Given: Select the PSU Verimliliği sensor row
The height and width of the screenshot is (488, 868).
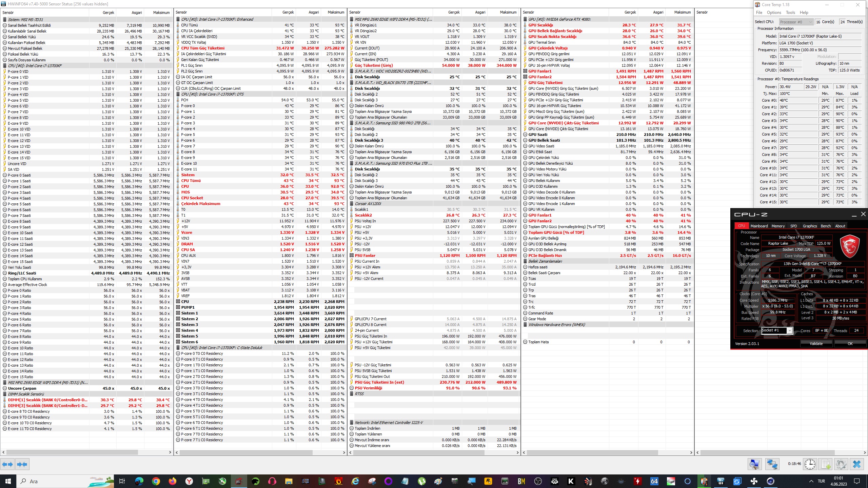Looking at the screenshot, I should click(x=434, y=388).
